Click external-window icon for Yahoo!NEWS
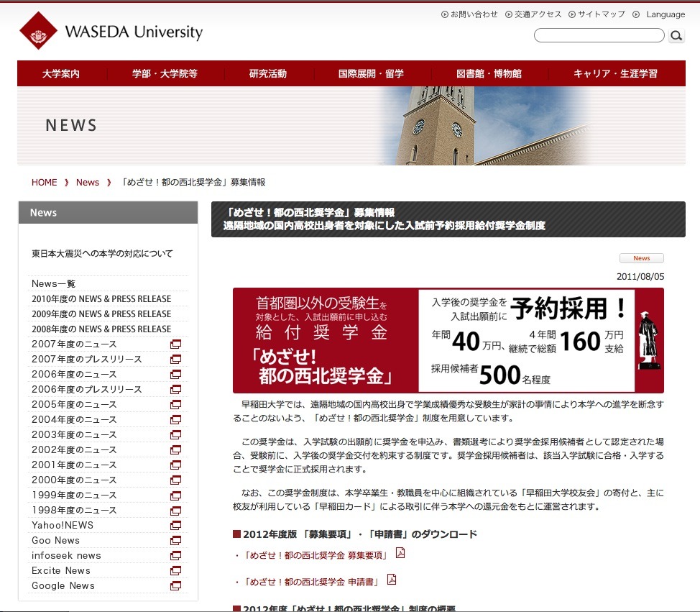This screenshot has width=700, height=612. [176, 525]
